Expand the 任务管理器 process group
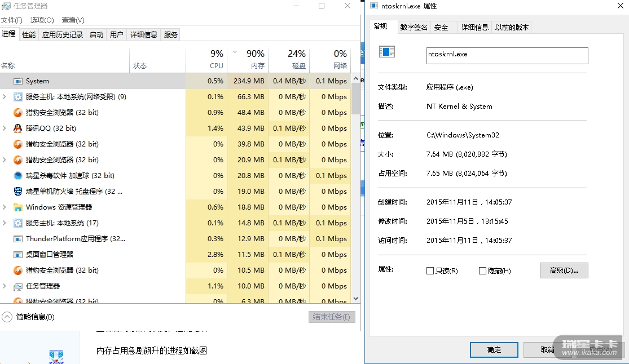 (5, 286)
